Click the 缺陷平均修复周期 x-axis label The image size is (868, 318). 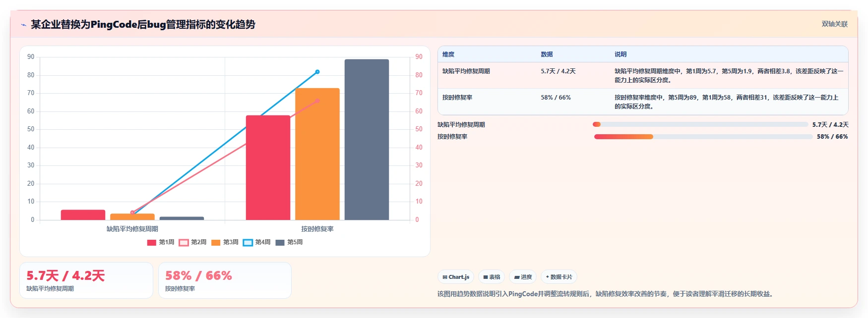132,229
